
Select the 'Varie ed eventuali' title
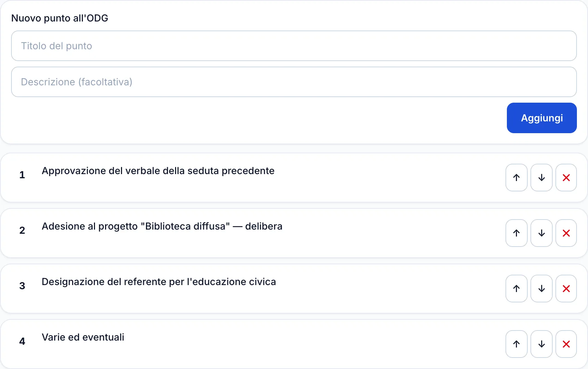tap(83, 337)
